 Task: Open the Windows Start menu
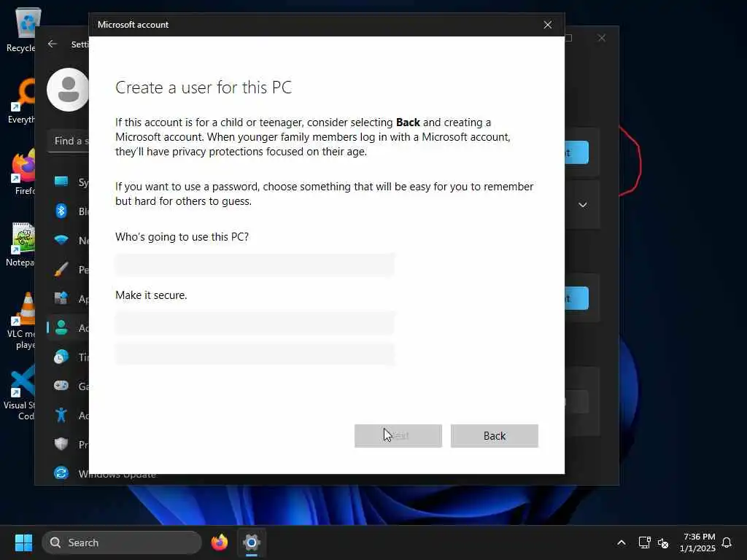pyautogui.click(x=23, y=542)
